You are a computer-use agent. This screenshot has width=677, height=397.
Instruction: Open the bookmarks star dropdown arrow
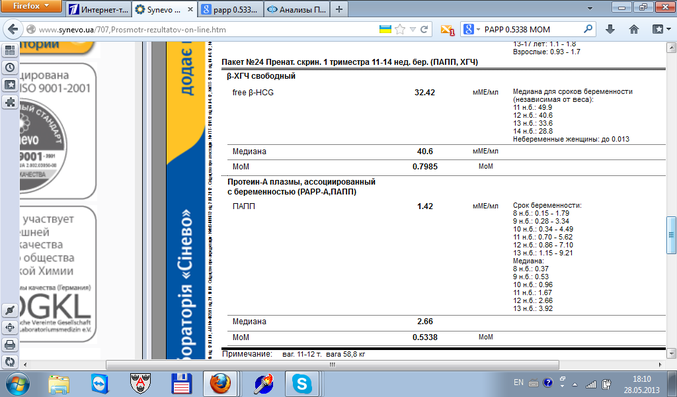tap(413, 29)
